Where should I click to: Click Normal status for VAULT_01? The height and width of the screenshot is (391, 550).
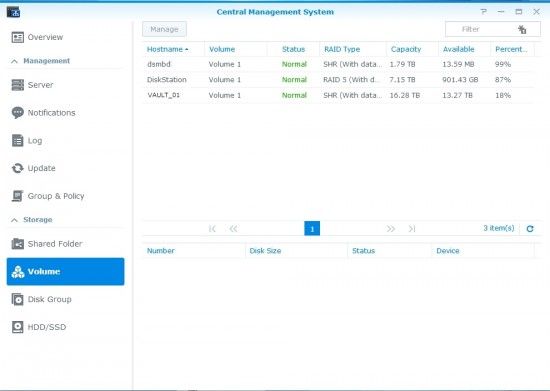[294, 95]
